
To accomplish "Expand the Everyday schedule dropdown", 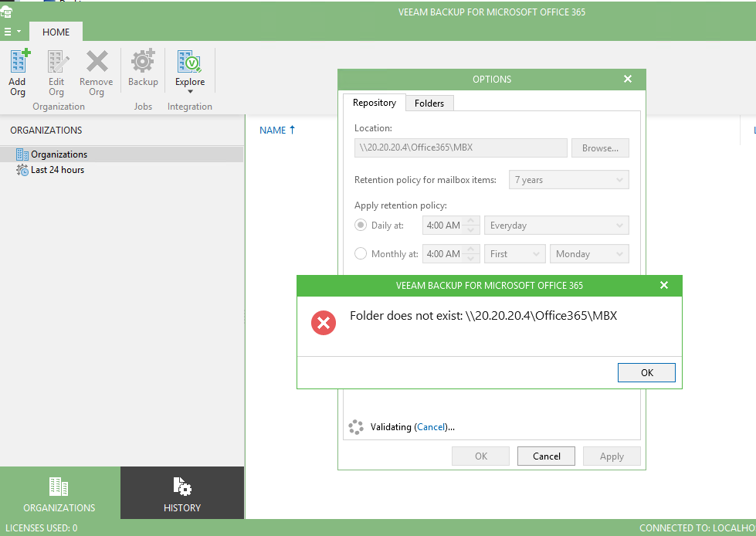I will 556,226.
